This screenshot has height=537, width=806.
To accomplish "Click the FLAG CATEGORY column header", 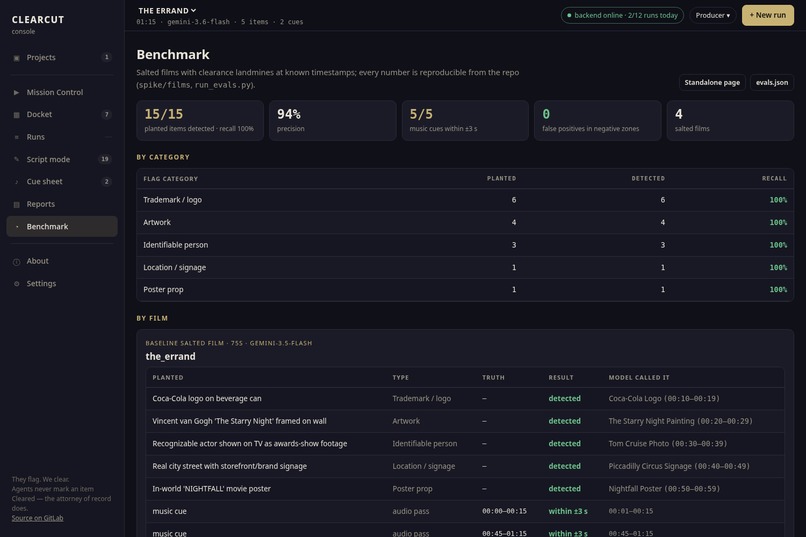I will (x=171, y=179).
